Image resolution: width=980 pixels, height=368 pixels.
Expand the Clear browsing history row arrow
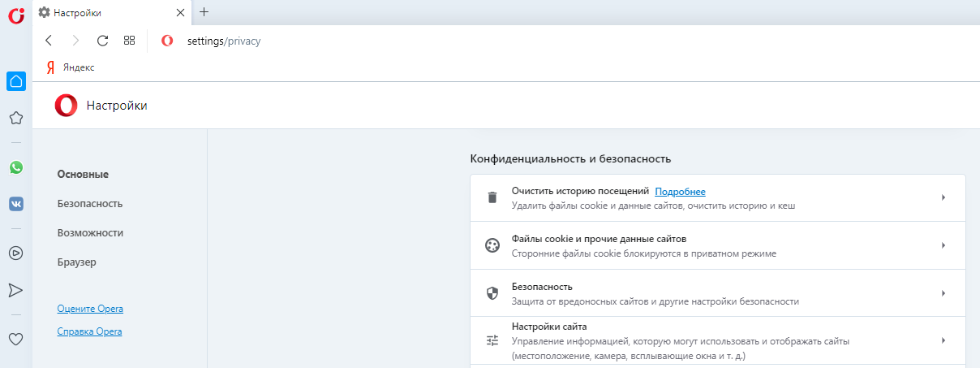pyautogui.click(x=943, y=197)
